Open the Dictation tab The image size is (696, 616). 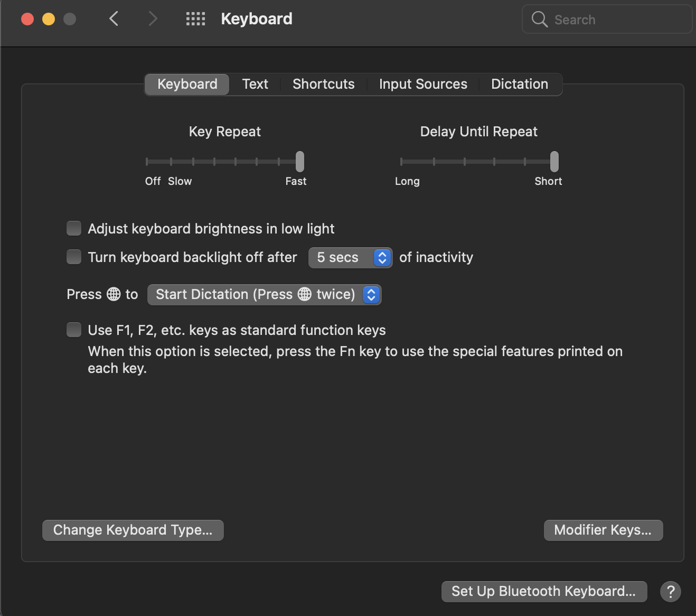coord(519,84)
